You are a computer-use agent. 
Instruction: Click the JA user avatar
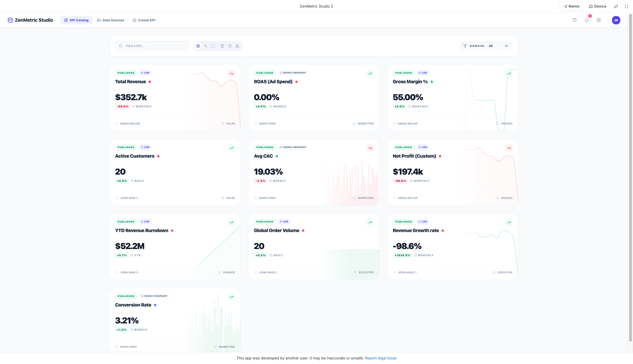tap(616, 20)
